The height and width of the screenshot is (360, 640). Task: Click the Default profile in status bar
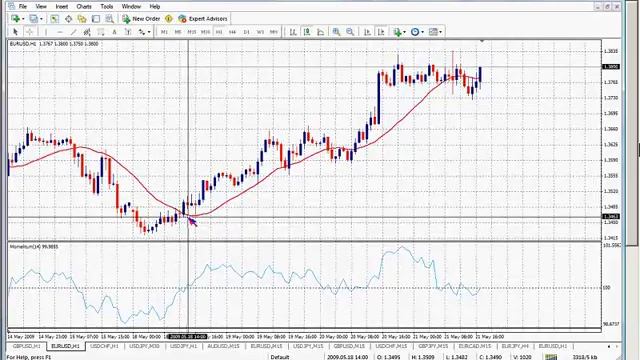coord(280,357)
